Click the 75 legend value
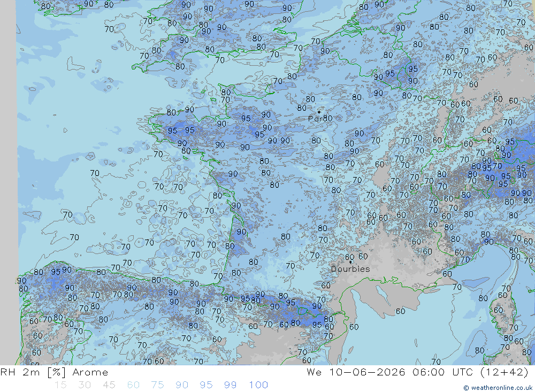This screenshot has height=392, width=535. [x=158, y=385]
